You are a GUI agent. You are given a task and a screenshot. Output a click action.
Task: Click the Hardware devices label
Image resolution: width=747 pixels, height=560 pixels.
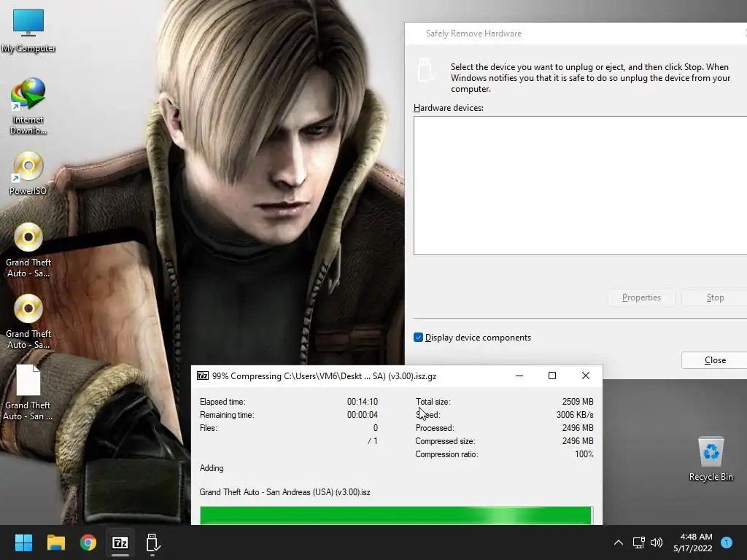[x=449, y=108]
